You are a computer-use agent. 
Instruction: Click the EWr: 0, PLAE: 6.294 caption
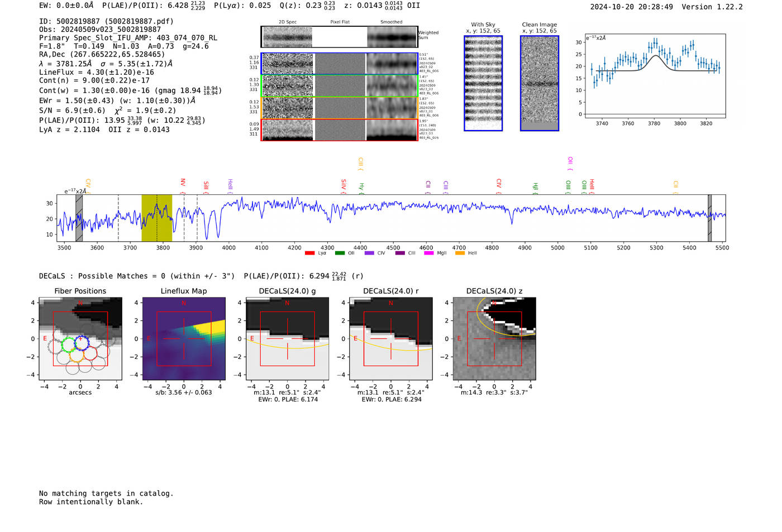click(391, 400)
